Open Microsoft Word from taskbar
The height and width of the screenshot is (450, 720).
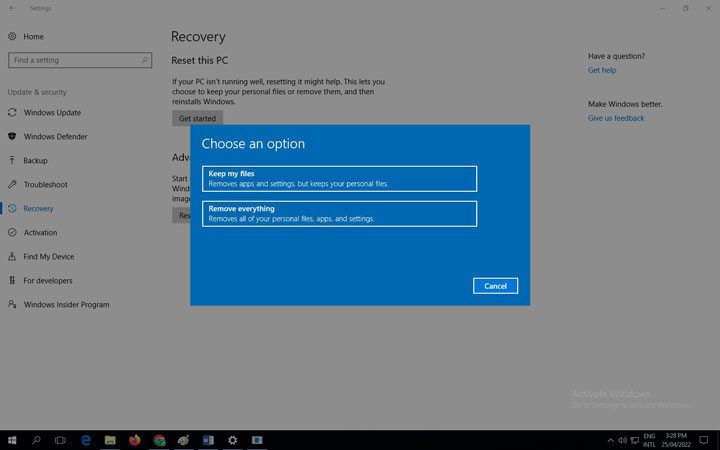(208, 440)
